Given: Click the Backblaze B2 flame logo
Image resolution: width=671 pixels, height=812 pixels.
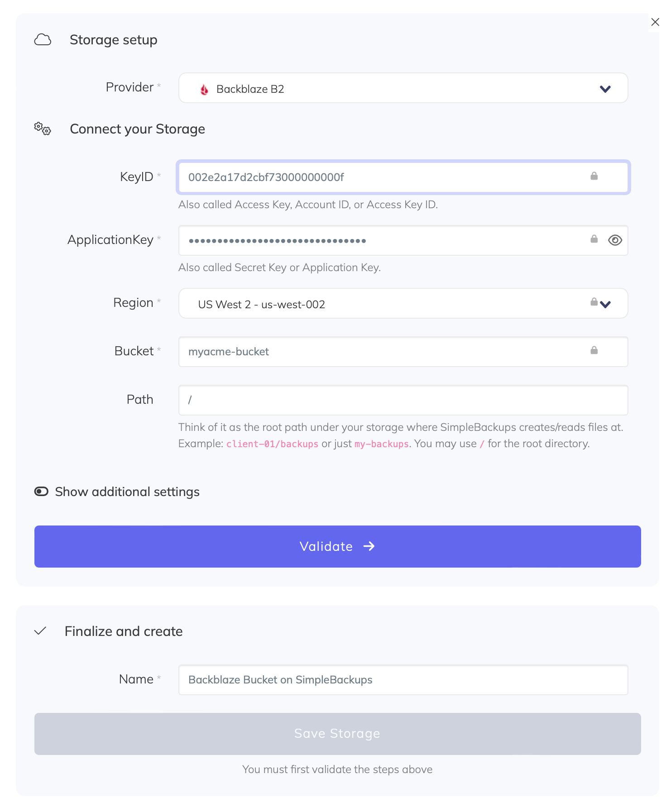Looking at the screenshot, I should (x=204, y=89).
